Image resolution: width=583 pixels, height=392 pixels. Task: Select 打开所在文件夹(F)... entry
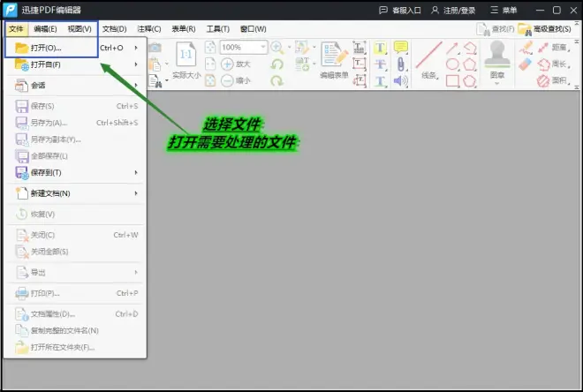(75, 347)
